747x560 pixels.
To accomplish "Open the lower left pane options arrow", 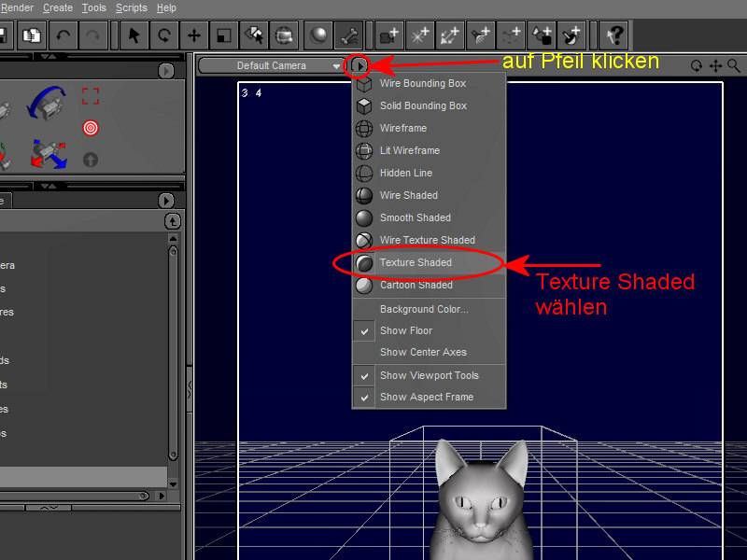I will tap(166, 201).
